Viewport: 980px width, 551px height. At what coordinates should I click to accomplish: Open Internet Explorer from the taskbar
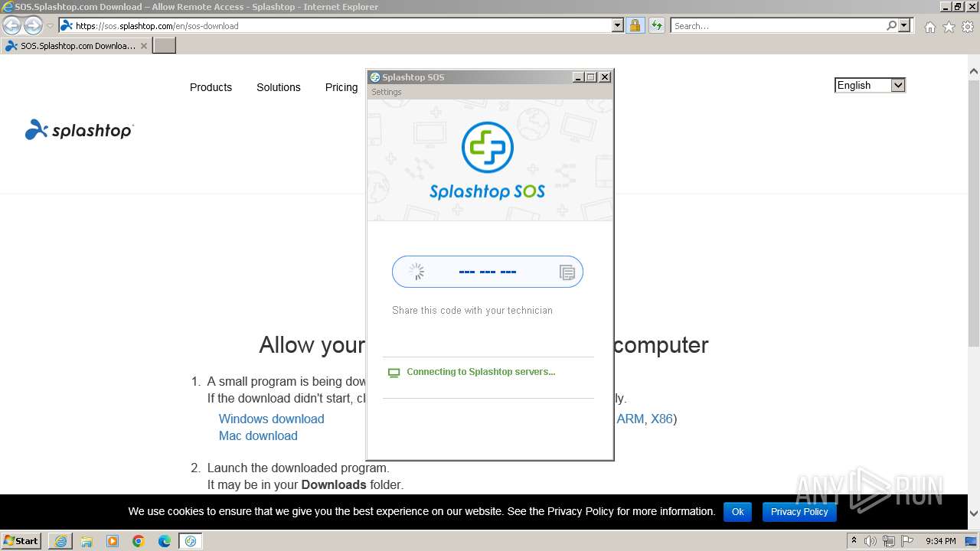(60, 541)
